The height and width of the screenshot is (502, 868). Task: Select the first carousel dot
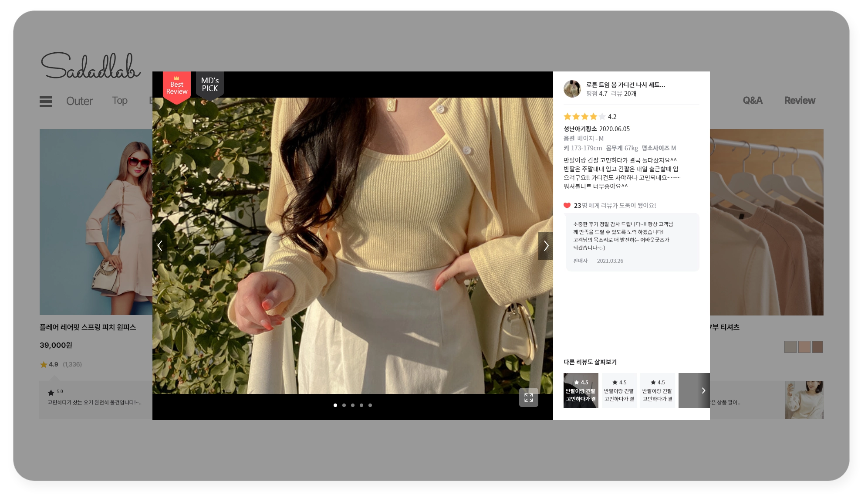click(x=335, y=405)
